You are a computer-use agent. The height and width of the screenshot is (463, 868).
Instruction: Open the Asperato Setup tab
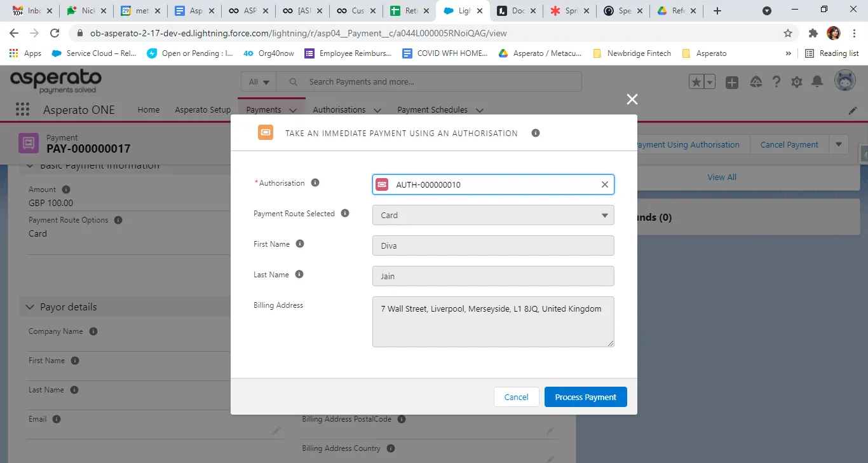(203, 109)
